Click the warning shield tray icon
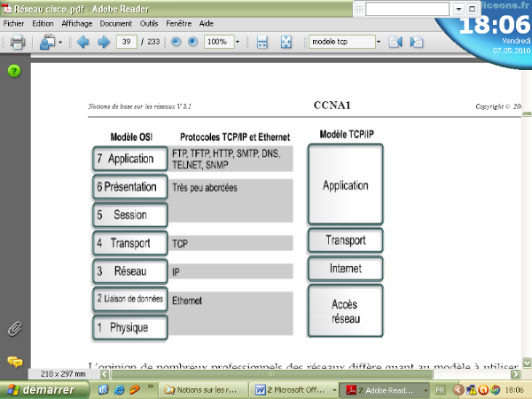This screenshot has height=399, width=532. pos(472,390)
